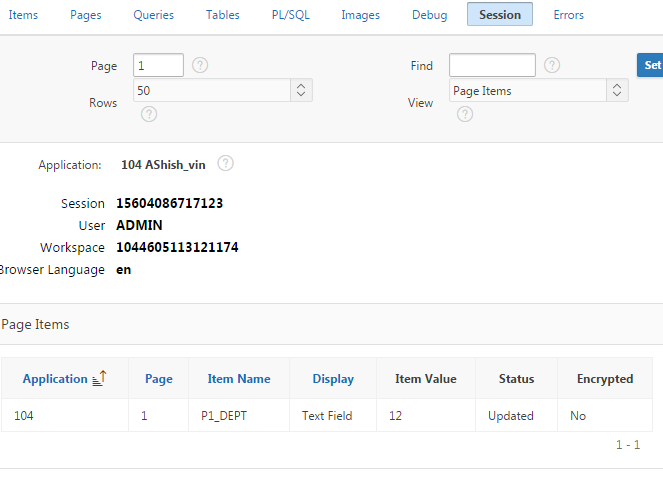Image resolution: width=663 pixels, height=486 pixels.
Task: Sort by the Item Name column header
Action: 239,379
